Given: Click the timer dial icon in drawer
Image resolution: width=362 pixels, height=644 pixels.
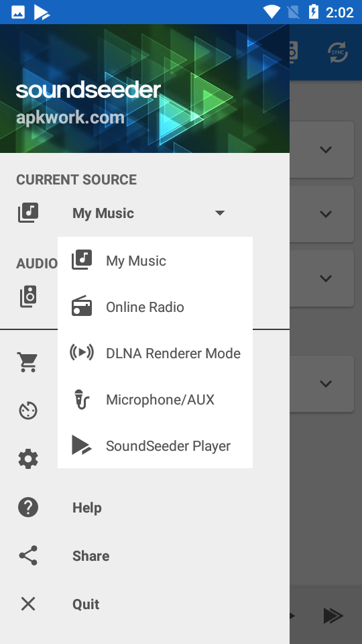Looking at the screenshot, I should [28, 411].
